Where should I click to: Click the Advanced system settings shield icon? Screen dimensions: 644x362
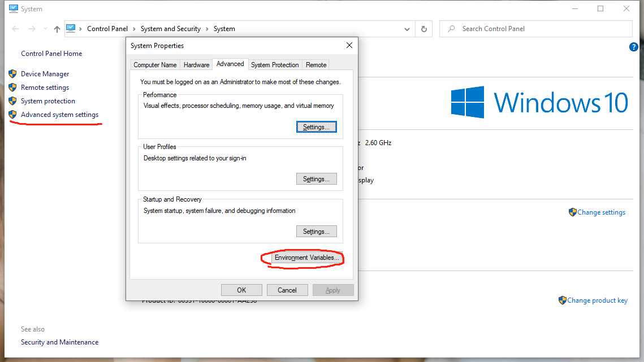[12, 115]
